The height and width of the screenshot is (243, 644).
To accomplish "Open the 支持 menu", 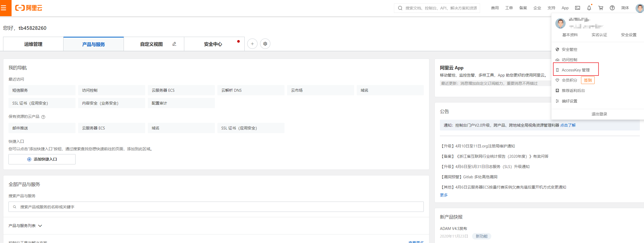I will tap(551, 8).
